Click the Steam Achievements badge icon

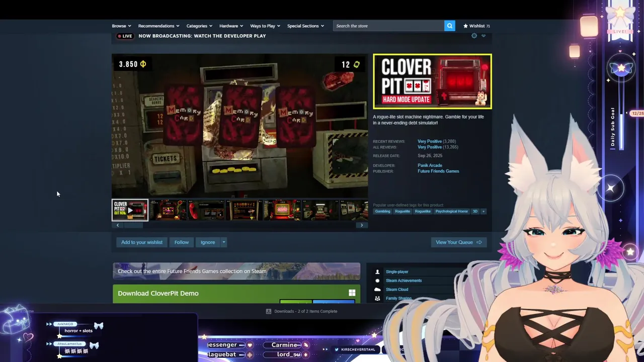coord(377,281)
